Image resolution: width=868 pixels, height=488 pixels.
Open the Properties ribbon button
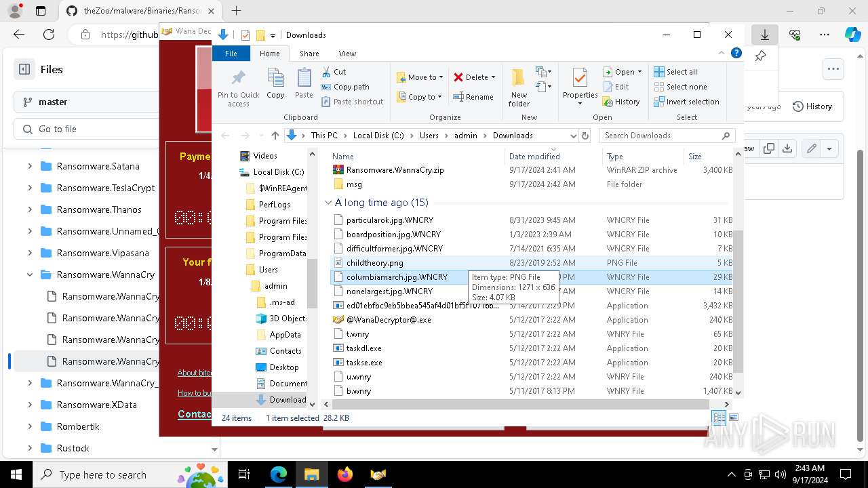[x=580, y=87]
